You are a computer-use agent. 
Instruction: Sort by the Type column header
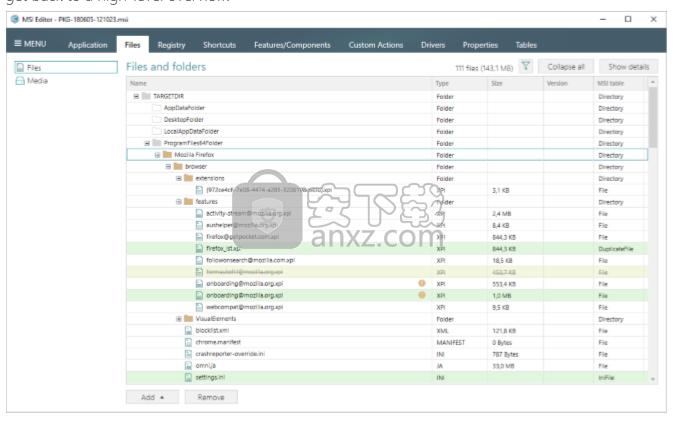(x=460, y=83)
